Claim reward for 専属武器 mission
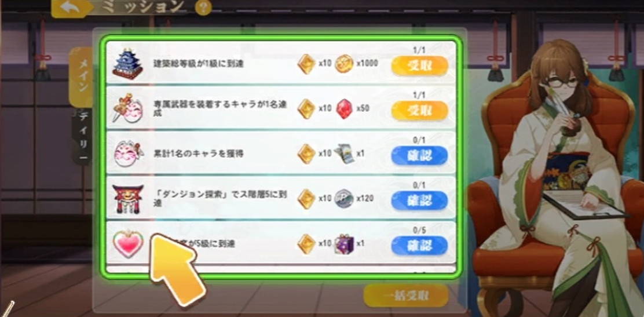This screenshot has height=317, width=644. pos(419,110)
